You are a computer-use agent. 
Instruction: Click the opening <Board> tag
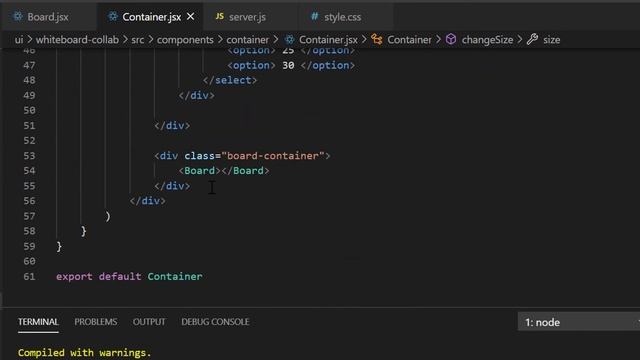[x=200, y=171]
